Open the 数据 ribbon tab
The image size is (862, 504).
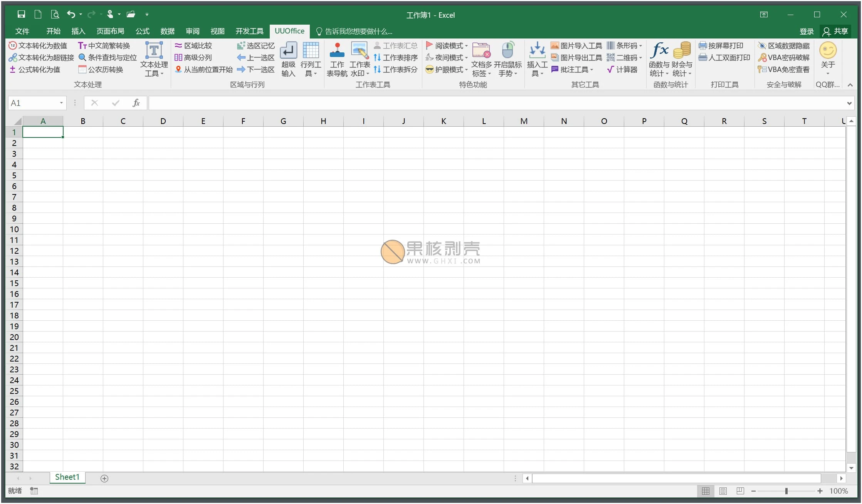coord(167,31)
